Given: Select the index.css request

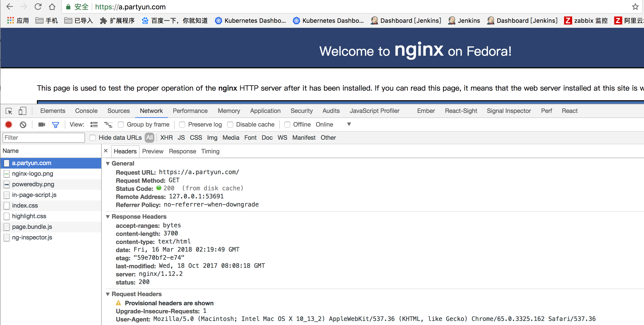Looking at the screenshot, I should 51,206.
